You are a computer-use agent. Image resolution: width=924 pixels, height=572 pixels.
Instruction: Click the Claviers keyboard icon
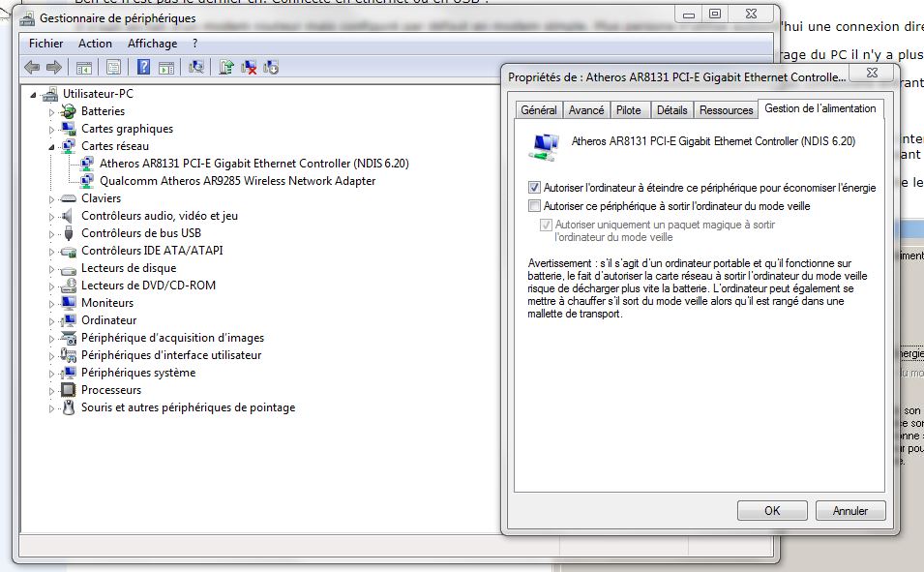[69, 198]
